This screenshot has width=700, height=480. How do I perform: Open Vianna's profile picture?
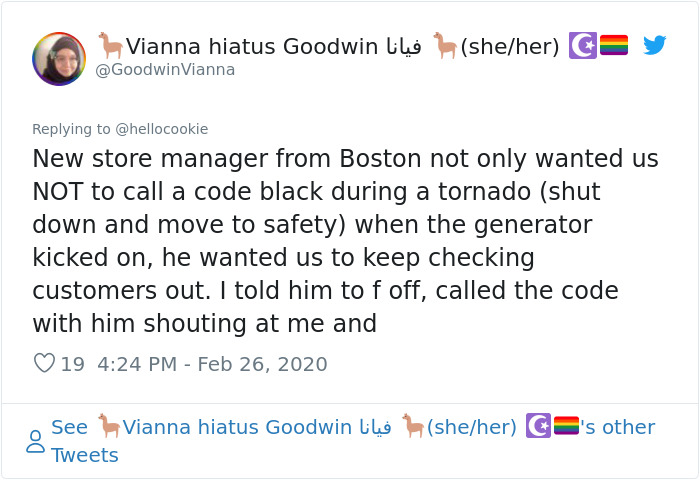click(59, 58)
